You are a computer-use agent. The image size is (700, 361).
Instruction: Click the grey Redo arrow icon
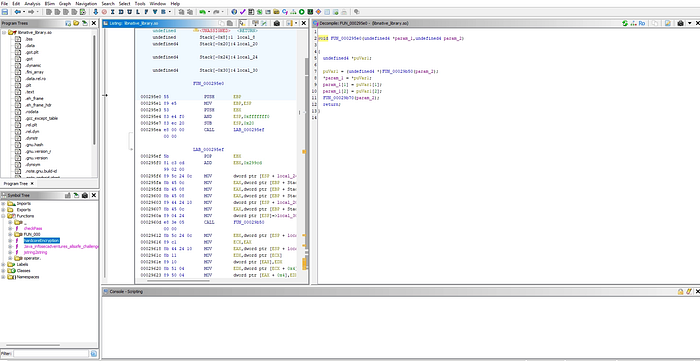[216, 12]
